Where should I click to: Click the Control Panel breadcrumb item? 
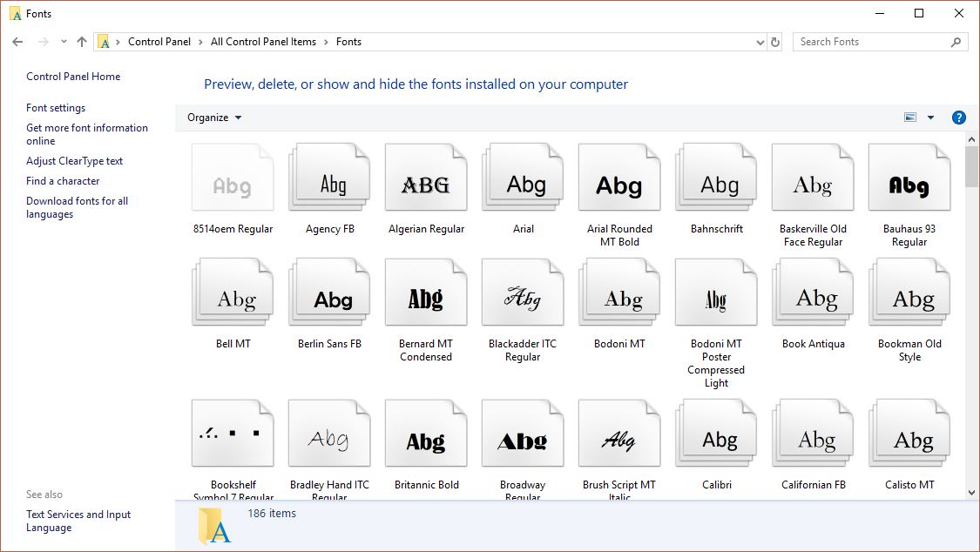pos(159,42)
